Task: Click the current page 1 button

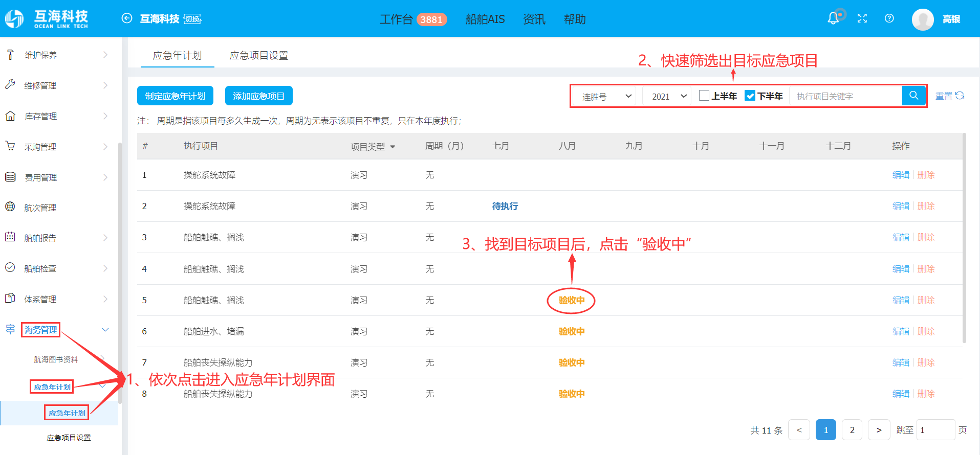Action: click(825, 429)
